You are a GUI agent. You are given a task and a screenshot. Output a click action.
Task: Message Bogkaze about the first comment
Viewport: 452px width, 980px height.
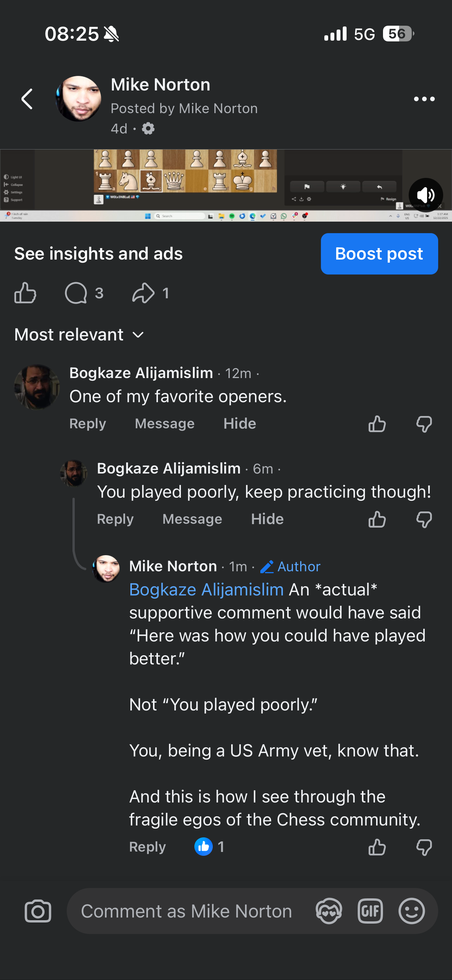click(x=164, y=424)
